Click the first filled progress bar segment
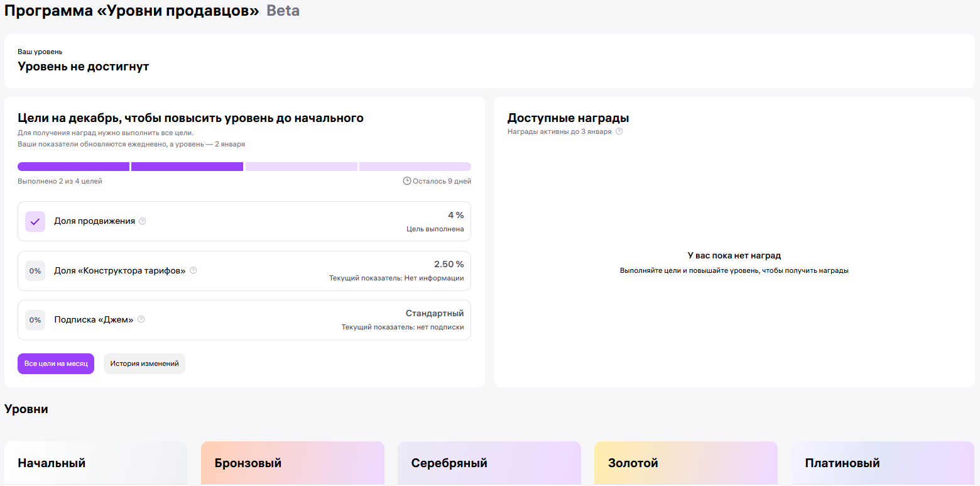980x486 pixels. coord(73,167)
